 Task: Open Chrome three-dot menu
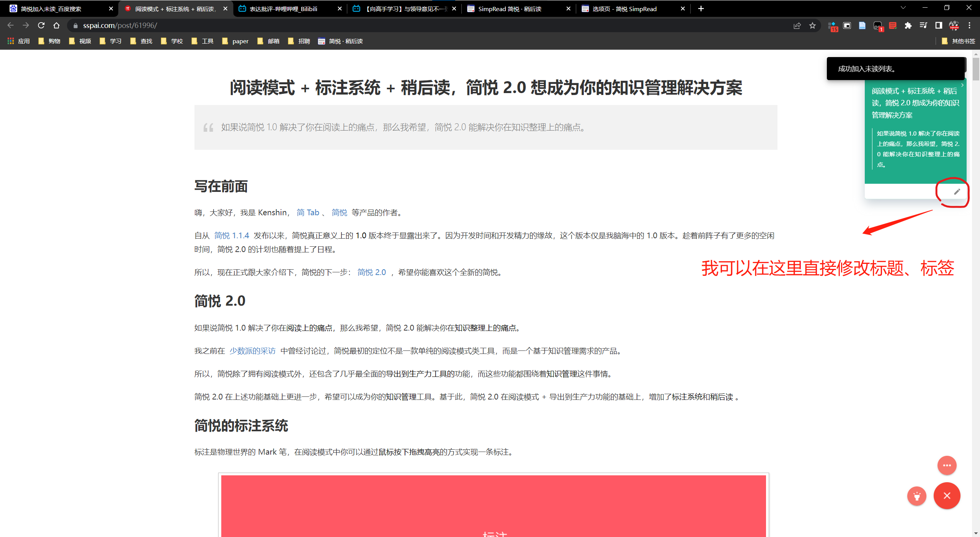pos(969,26)
